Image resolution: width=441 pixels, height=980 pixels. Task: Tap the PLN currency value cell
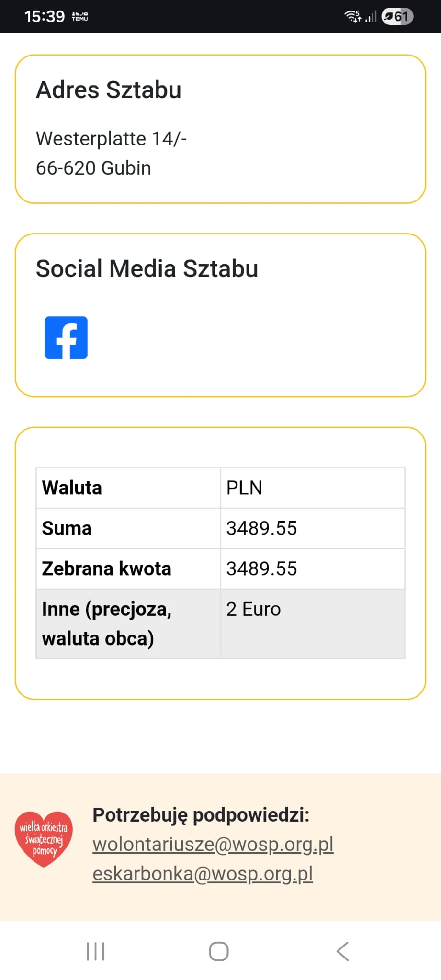[312, 488]
